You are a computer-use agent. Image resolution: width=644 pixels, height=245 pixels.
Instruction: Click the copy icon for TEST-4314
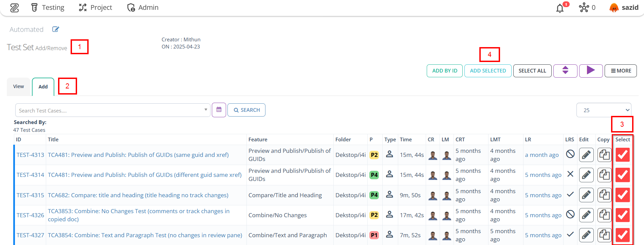[604, 175]
